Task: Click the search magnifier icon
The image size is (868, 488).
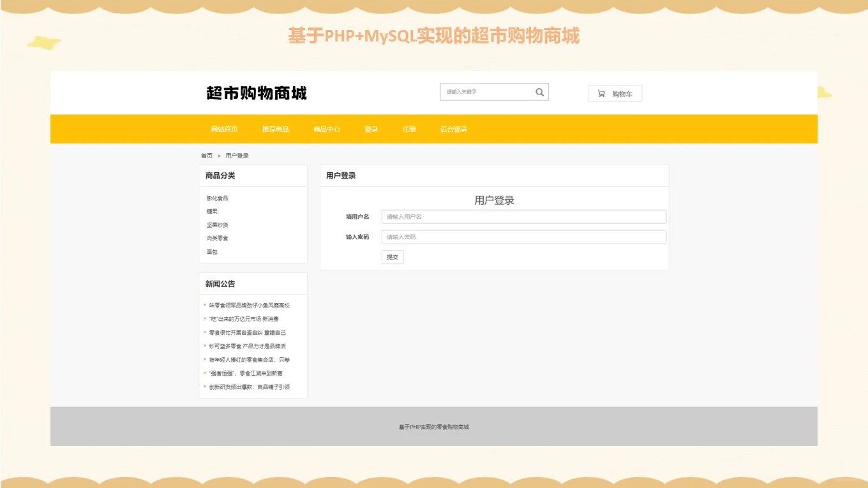Action: pos(540,91)
